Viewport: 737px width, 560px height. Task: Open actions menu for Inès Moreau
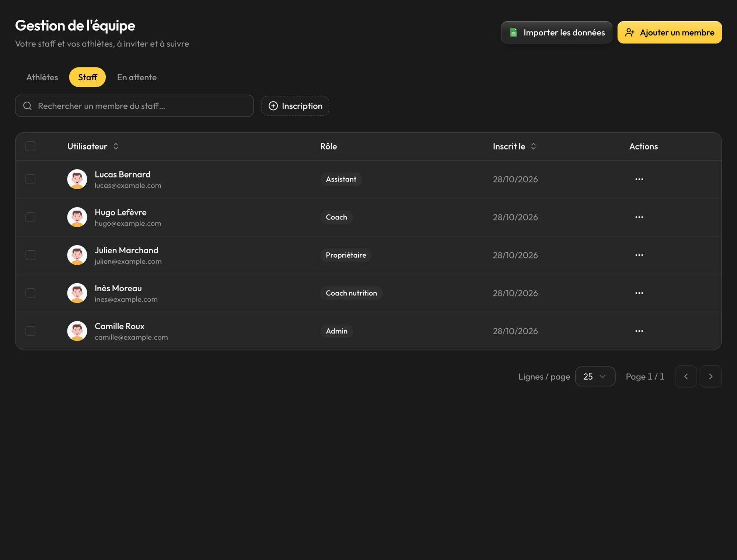point(639,293)
